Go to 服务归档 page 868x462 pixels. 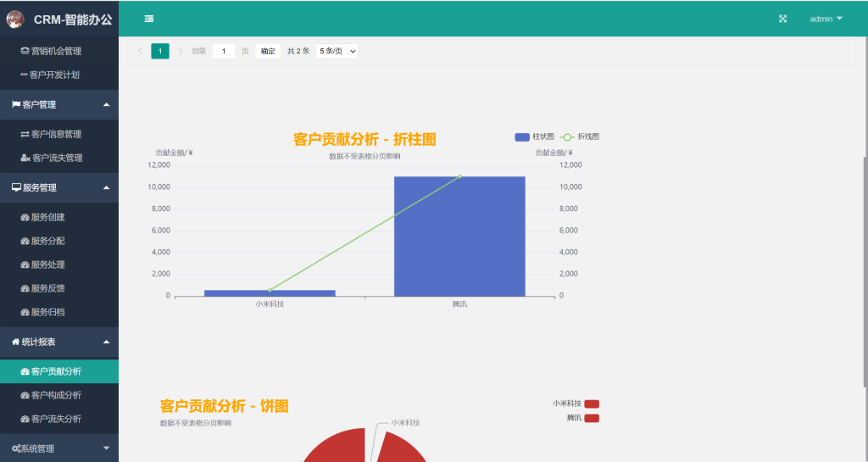[59, 312]
